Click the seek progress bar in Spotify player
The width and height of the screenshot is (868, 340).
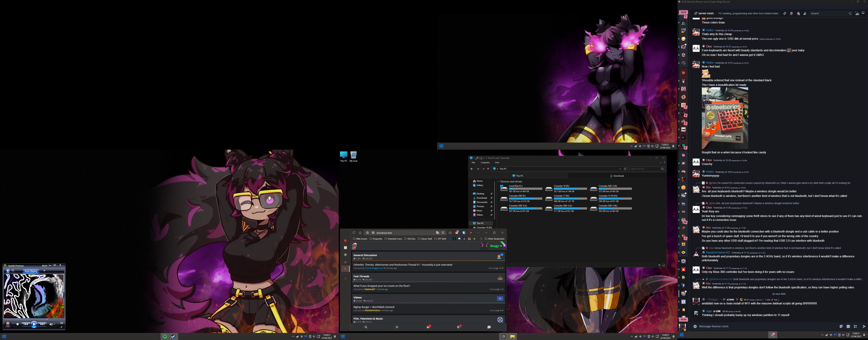coord(34,319)
